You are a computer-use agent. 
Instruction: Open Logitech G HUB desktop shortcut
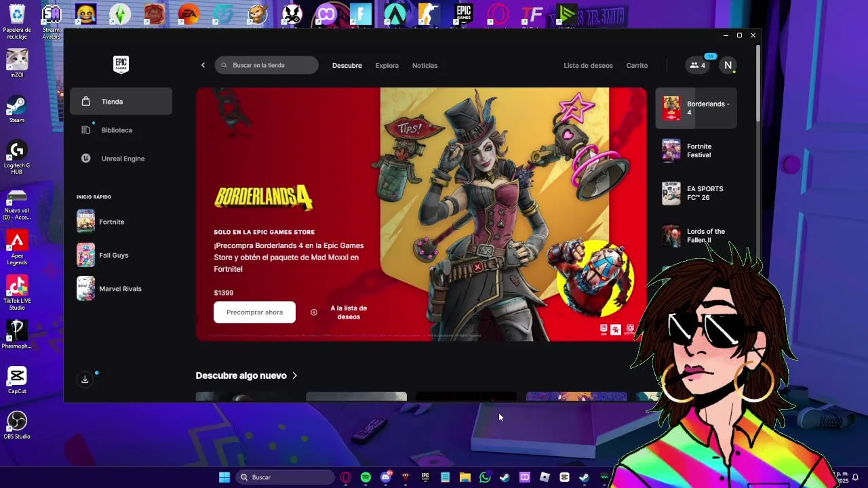(x=17, y=158)
